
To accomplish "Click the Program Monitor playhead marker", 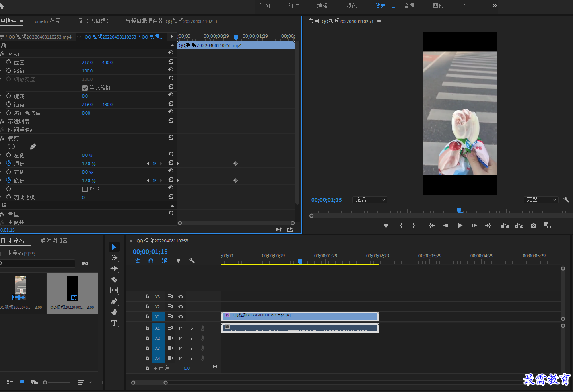I will 459,210.
